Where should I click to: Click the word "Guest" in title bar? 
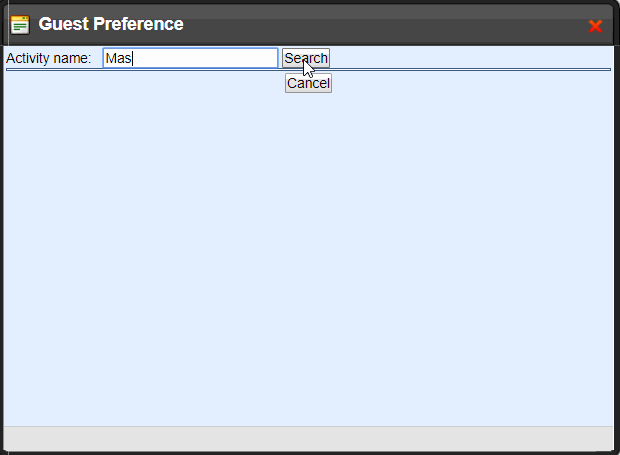[64, 24]
